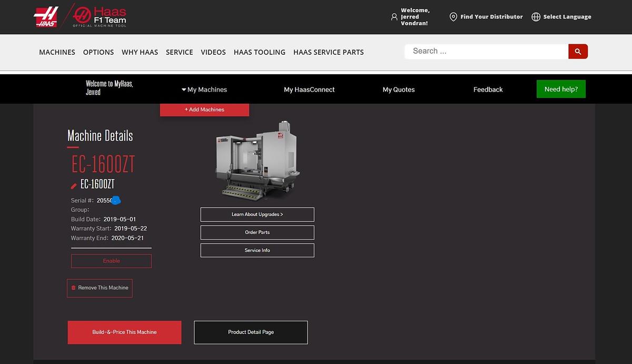Click the red search magnifier button
This screenshot has width=632, height=364.
coord(578,51)
